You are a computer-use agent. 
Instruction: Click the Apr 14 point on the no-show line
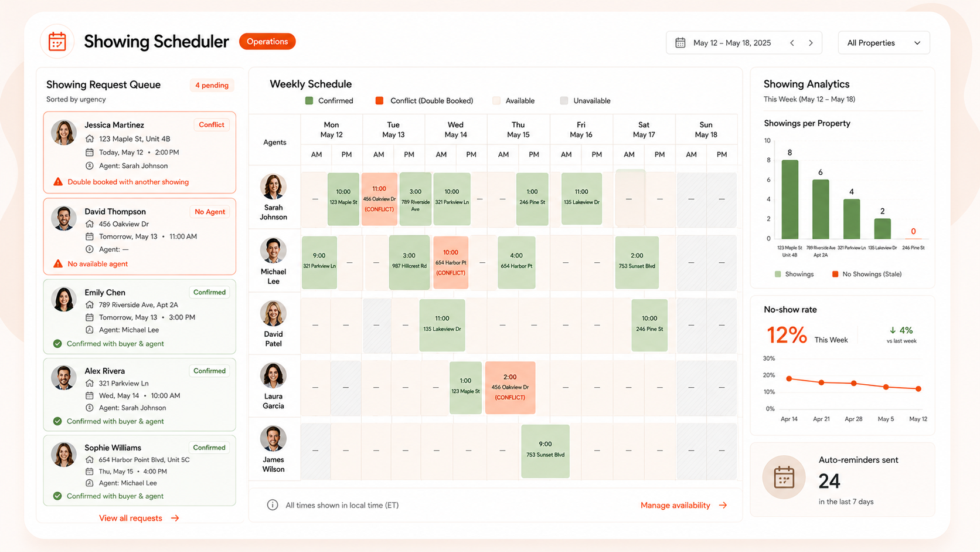[x=789, y=379]
